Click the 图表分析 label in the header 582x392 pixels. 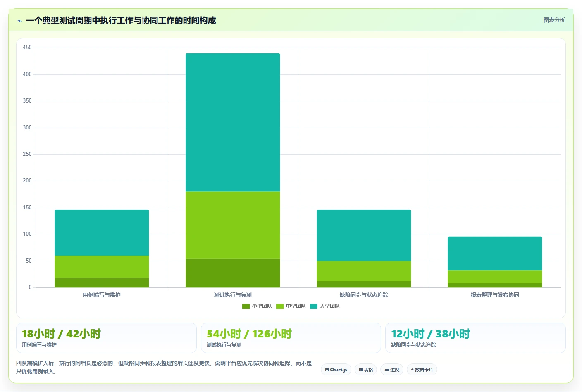click(x=554, y=20)
